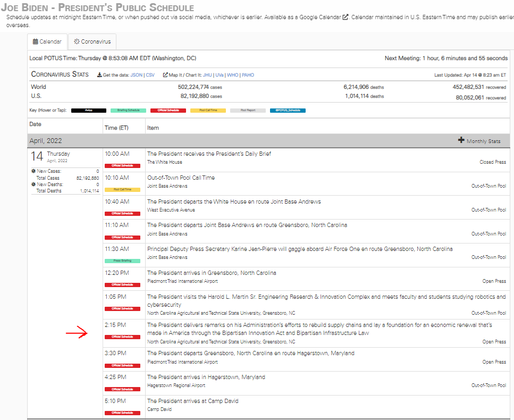
Task: Click the 'Date' column header
Action: click(x=36, y=124)
